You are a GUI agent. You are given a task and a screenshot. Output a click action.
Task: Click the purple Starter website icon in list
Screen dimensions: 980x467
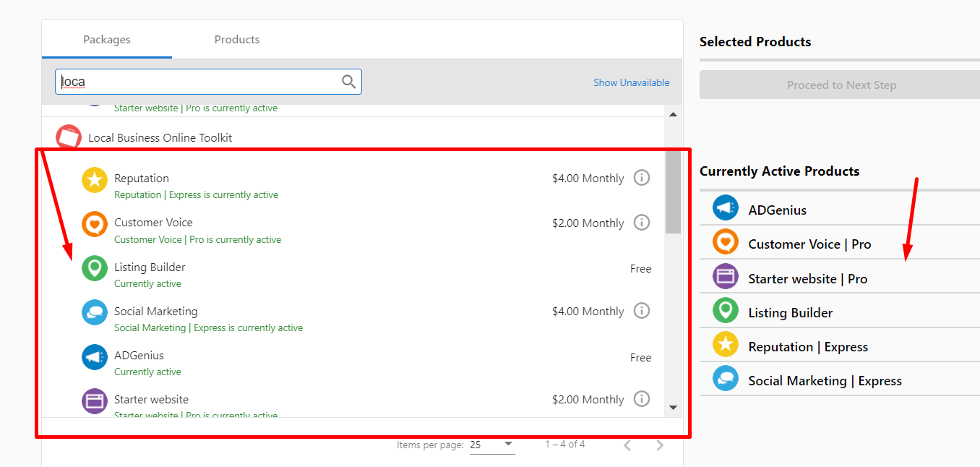click(x=95, y=401)
